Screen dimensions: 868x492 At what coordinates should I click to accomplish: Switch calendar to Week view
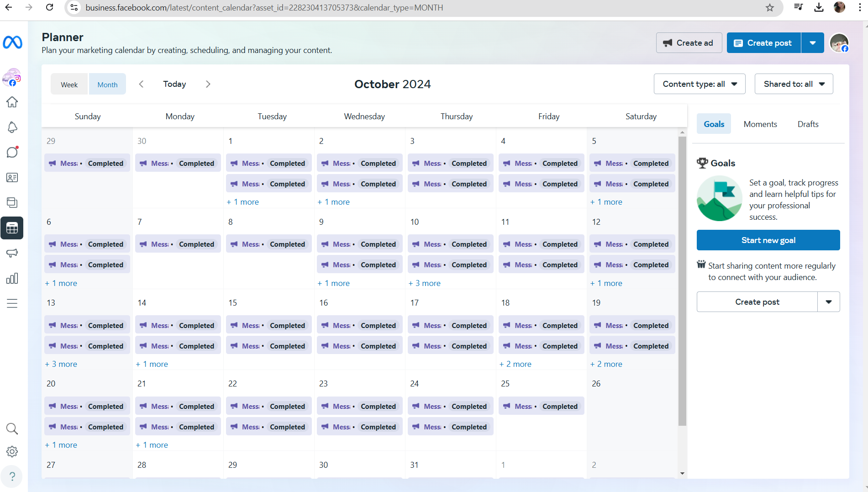(69, 85)
